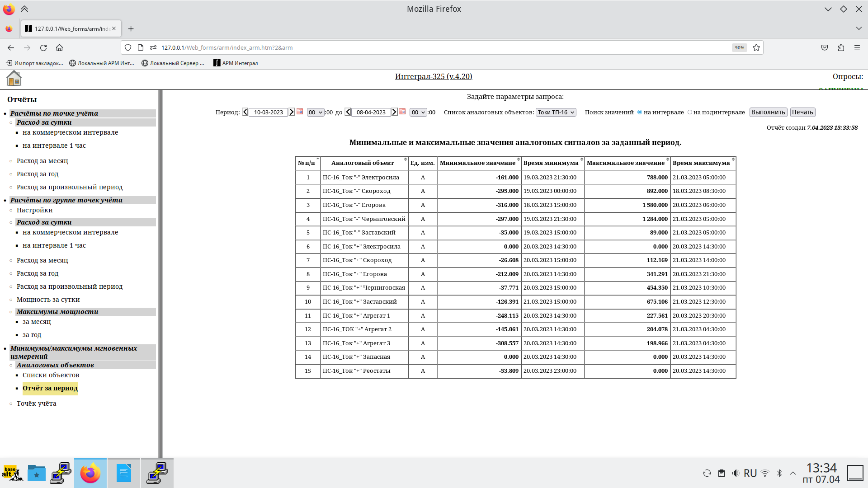
Task: Open Интеграл-325 (v.4.20) link
Action: click(434, 76)
